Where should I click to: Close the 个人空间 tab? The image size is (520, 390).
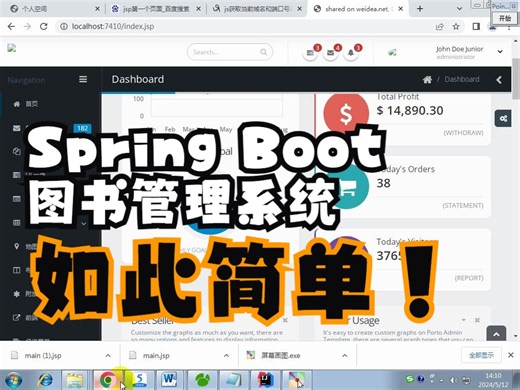point(97,9)
